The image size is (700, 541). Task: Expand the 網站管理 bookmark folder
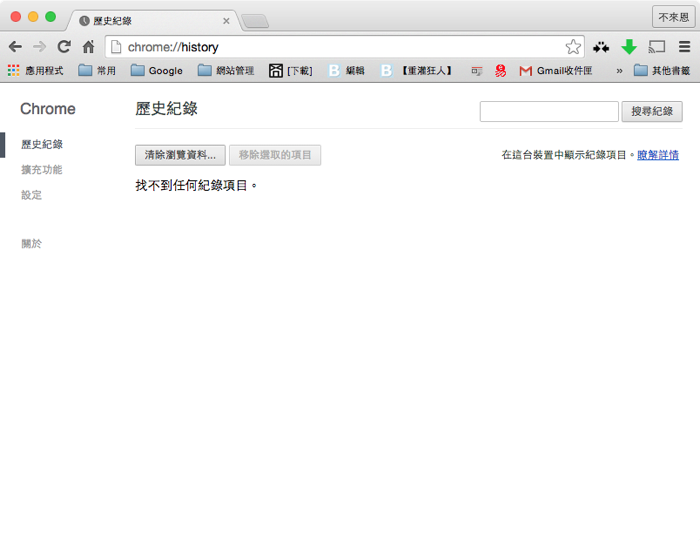(226, 71)
